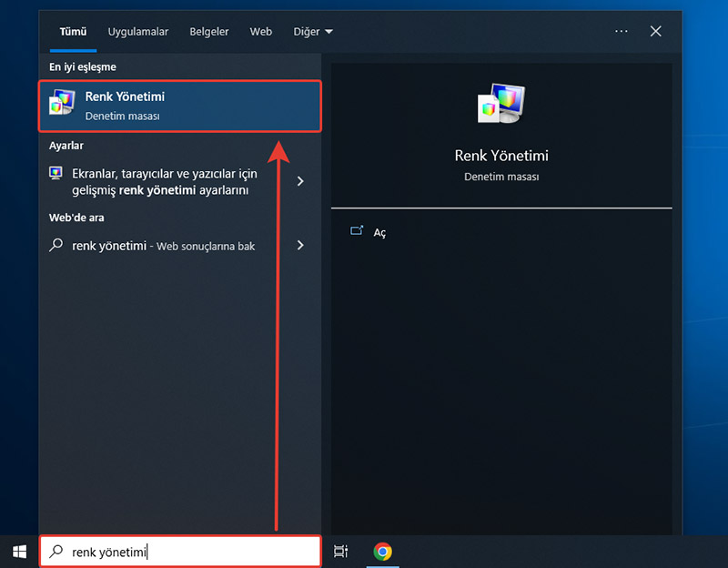The width and height of the screenshot is (728, 568).
Task: Launch Google Chrome from the taskbar
Action: (383, 551)
